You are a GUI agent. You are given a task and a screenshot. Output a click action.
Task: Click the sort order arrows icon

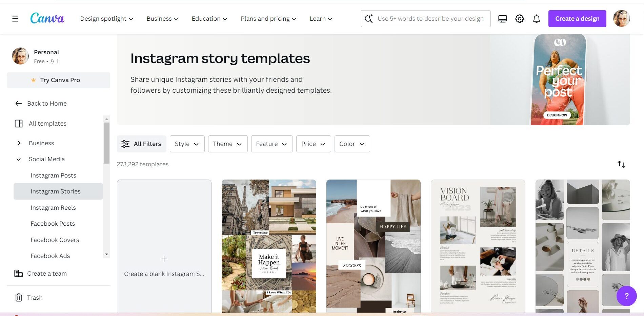point(622,164)
